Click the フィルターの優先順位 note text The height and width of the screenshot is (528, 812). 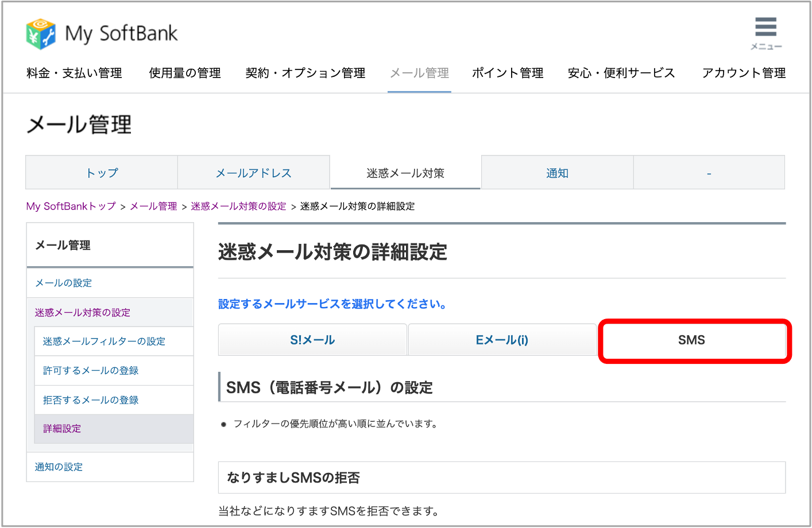tap(335, 424)
